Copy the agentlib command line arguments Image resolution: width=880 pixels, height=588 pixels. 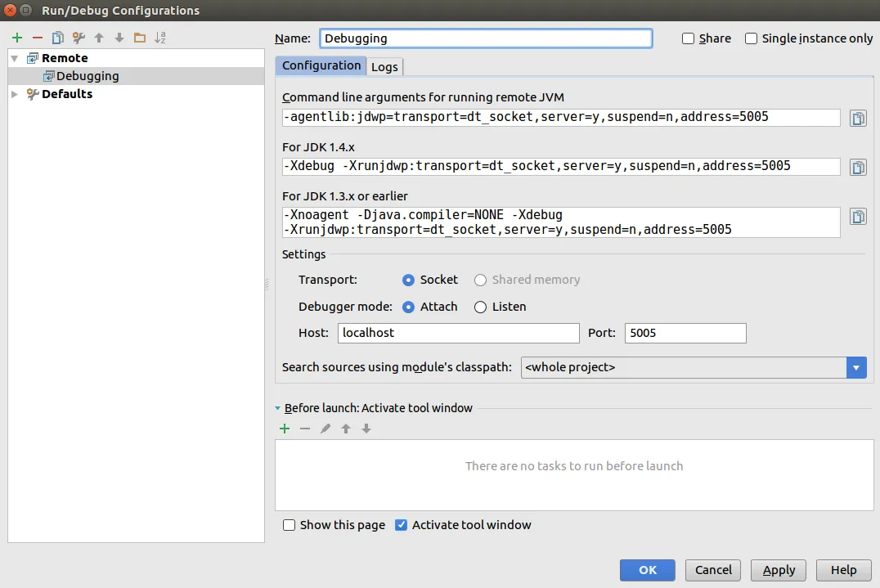(x=858, y=119)
